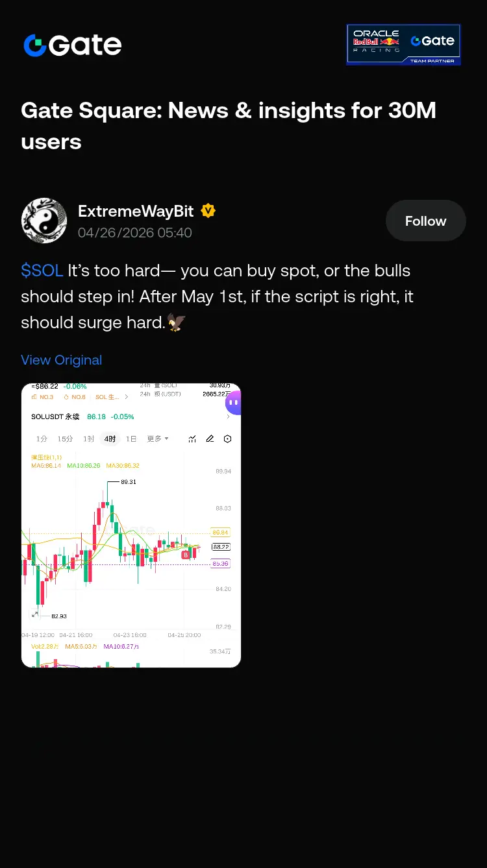Click the red B buy marker on chart

click(x=186, y=555)
